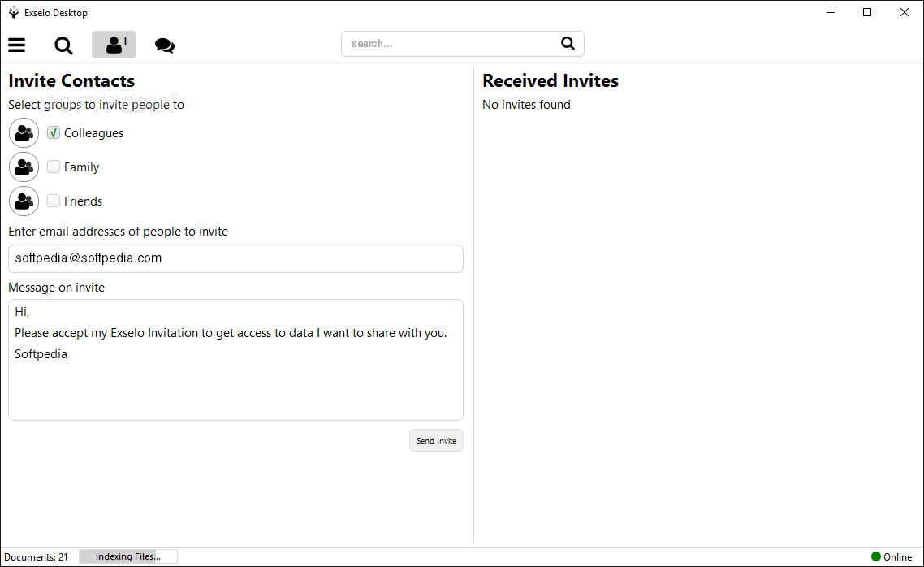Click the "Enter email addresses of people to invite" label
The image size is (924, 567).
point(118,232)
